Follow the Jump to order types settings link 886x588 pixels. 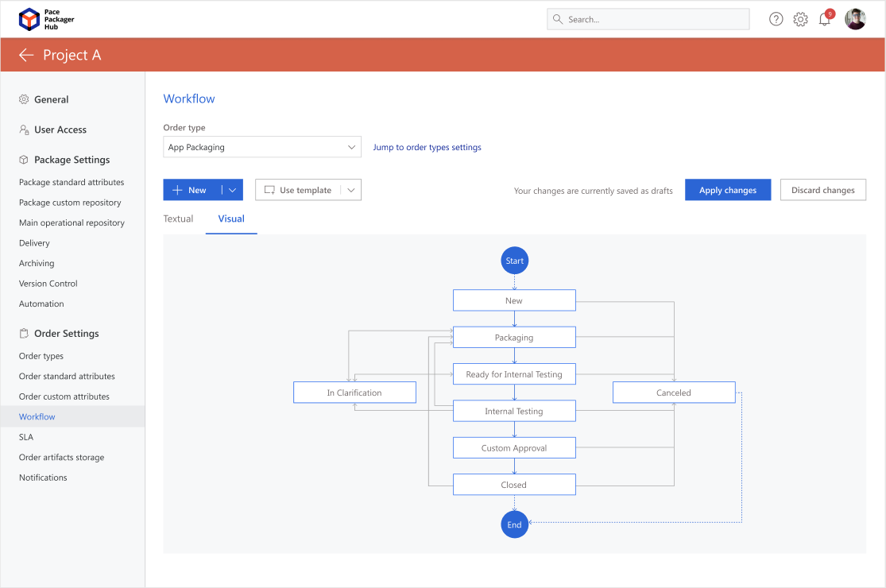click(x=427, y=147)
